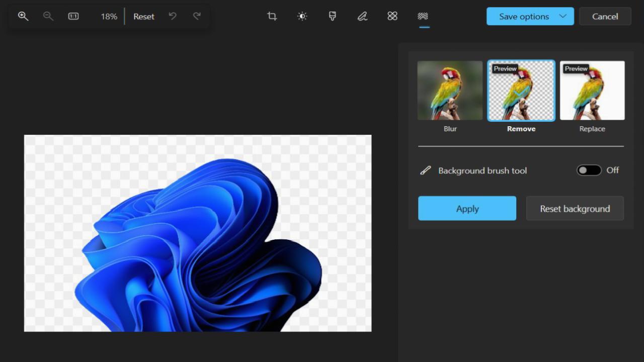Click the Save options button
644x362 pixels.
pos(530,17)
